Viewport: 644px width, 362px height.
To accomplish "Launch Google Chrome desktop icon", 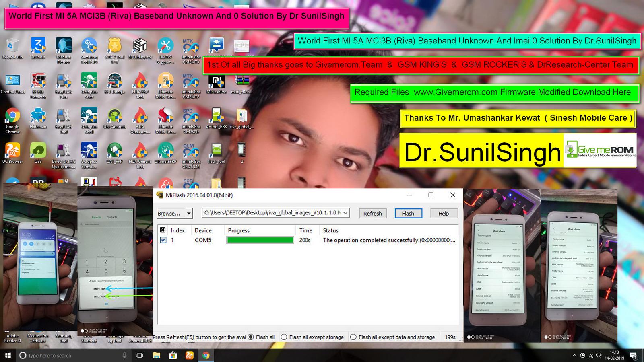I will coord(12,121).
